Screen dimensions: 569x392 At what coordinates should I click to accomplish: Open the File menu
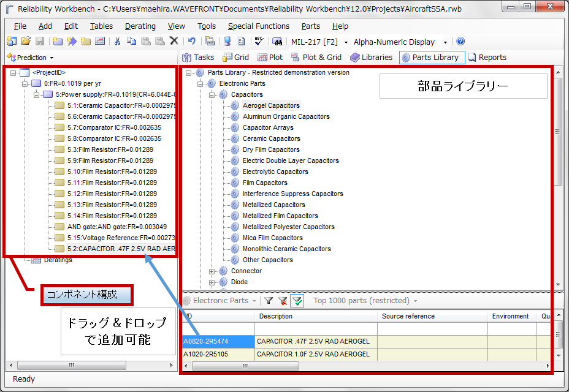point(20,26)
